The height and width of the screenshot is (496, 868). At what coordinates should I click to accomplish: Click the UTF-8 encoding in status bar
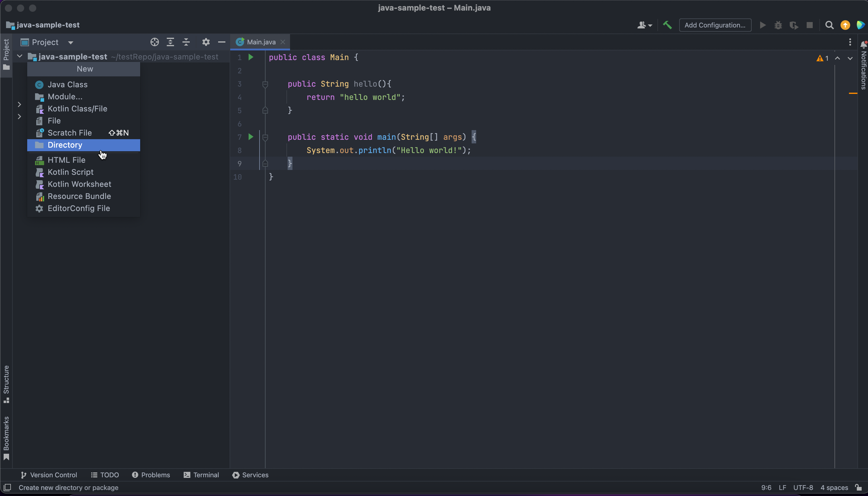coord(803,488)
